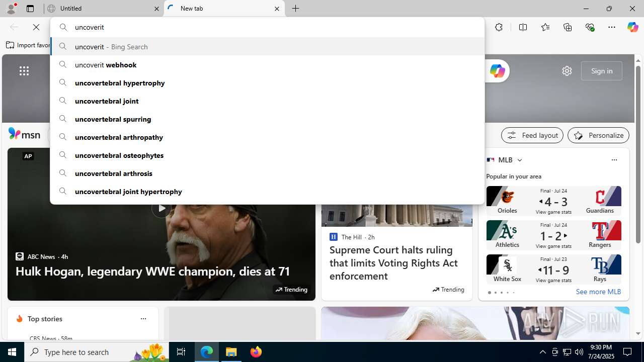Open MLB card more options

(614, 160)
